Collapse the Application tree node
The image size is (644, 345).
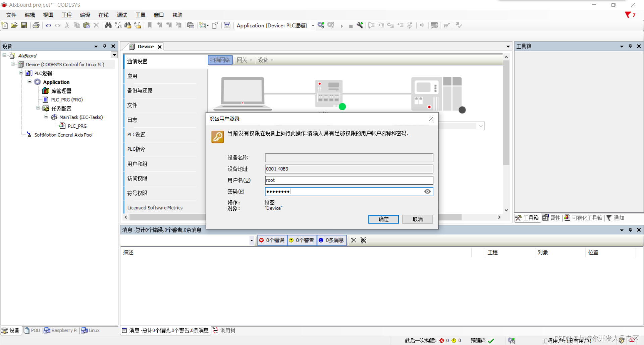pos(30,82)
